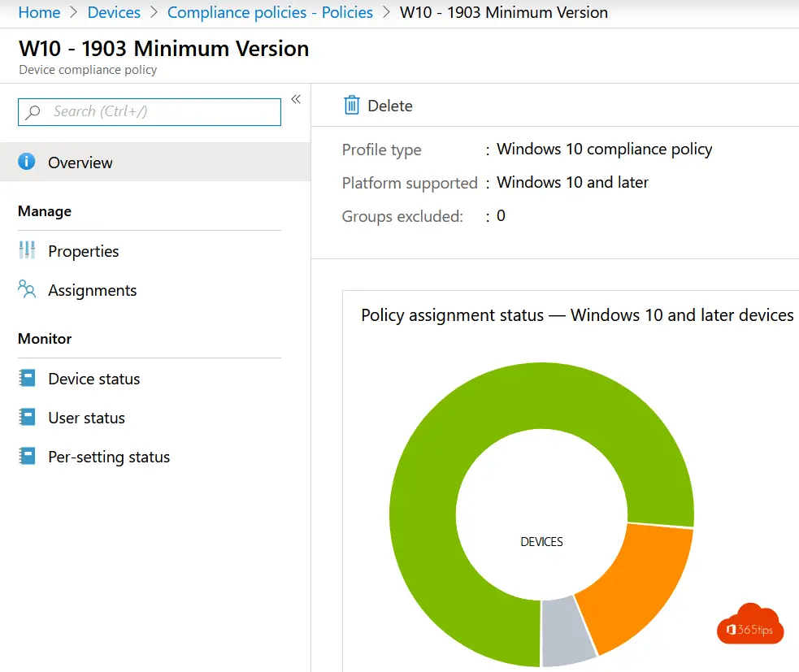Click the Platform supported label

(x=410, y=183)
